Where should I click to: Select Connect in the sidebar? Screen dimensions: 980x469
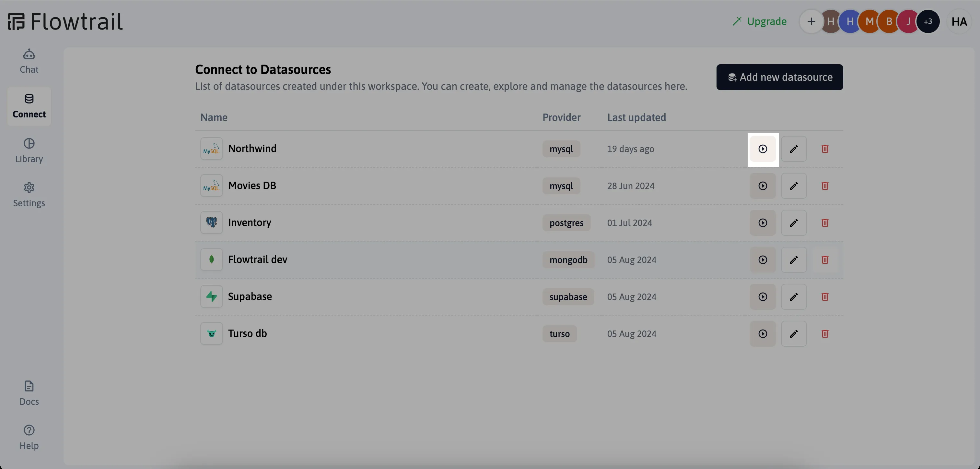pyautogui.click(x=29, y=106)
